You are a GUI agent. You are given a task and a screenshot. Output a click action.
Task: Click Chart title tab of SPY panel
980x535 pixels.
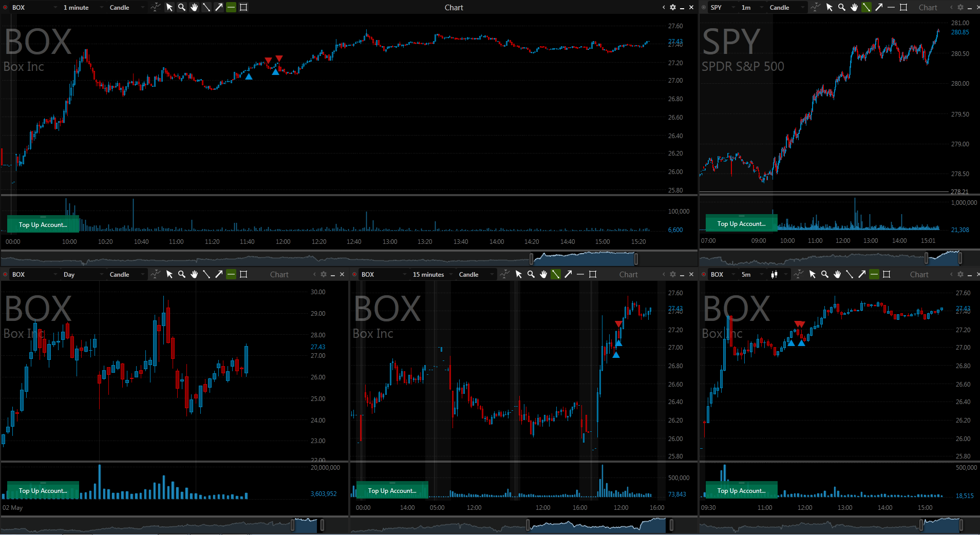pos(928,7)
